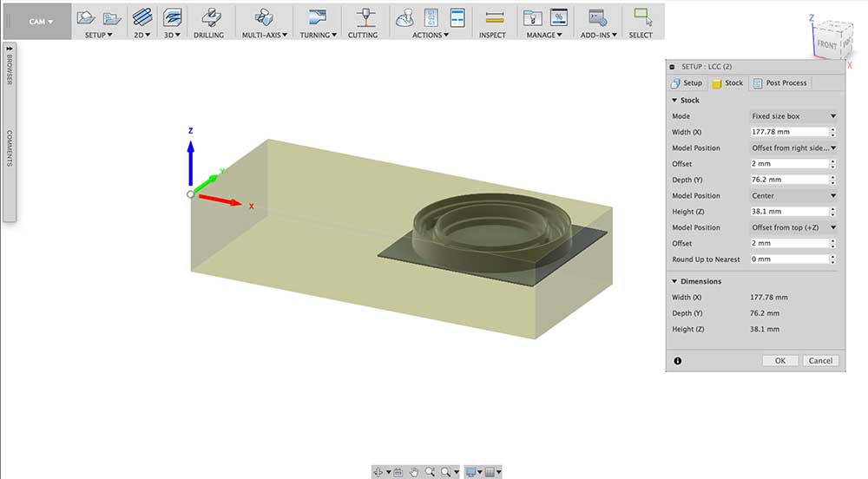
Task: Click the New Setup icon in toolbar
Action: (86, 17)
